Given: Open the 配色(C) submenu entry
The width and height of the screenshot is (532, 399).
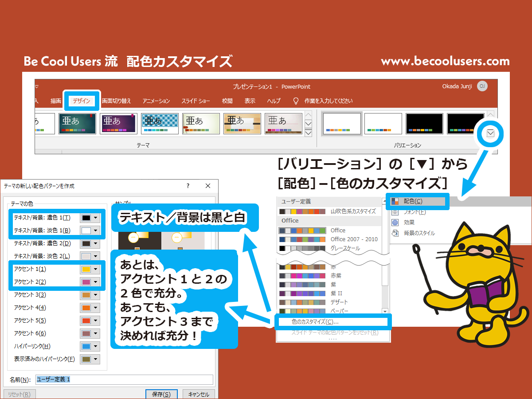Looking at the screenshot, I should (x=417, y=201).
